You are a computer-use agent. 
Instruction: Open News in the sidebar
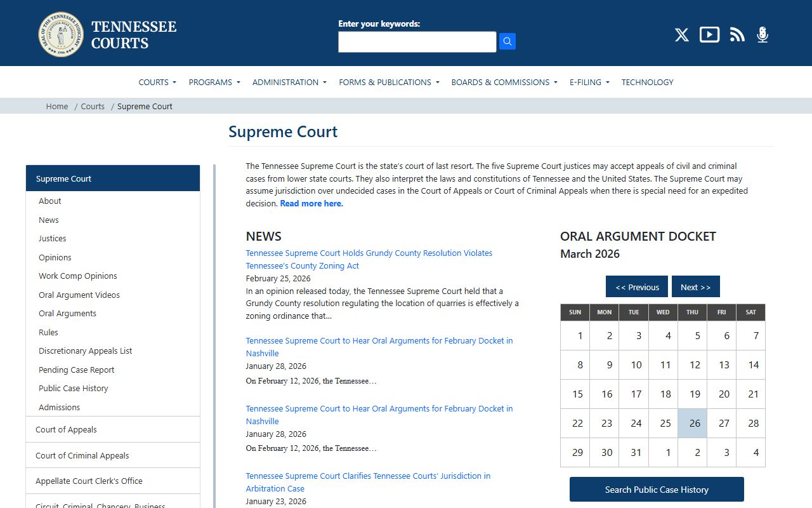(49, 220)
